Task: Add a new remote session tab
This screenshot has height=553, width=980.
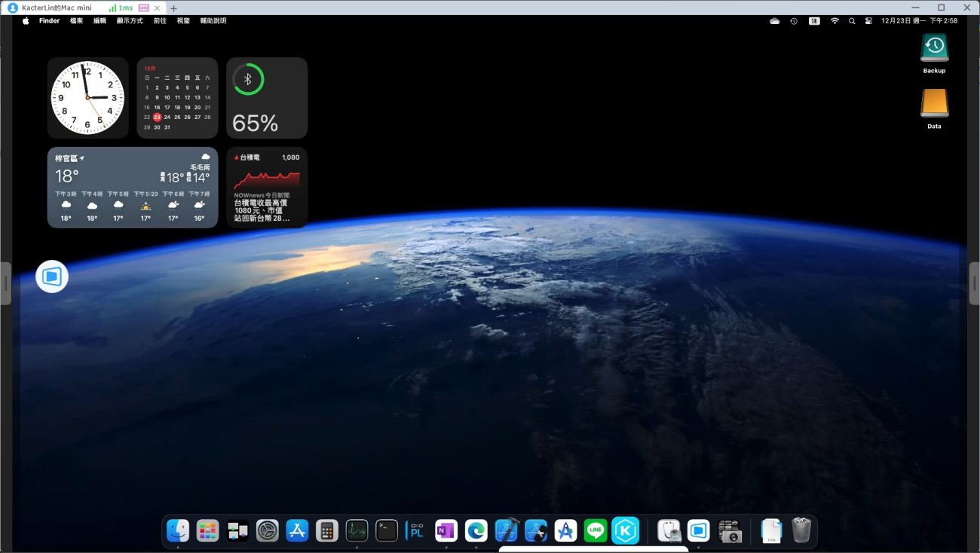Action: 173,8
